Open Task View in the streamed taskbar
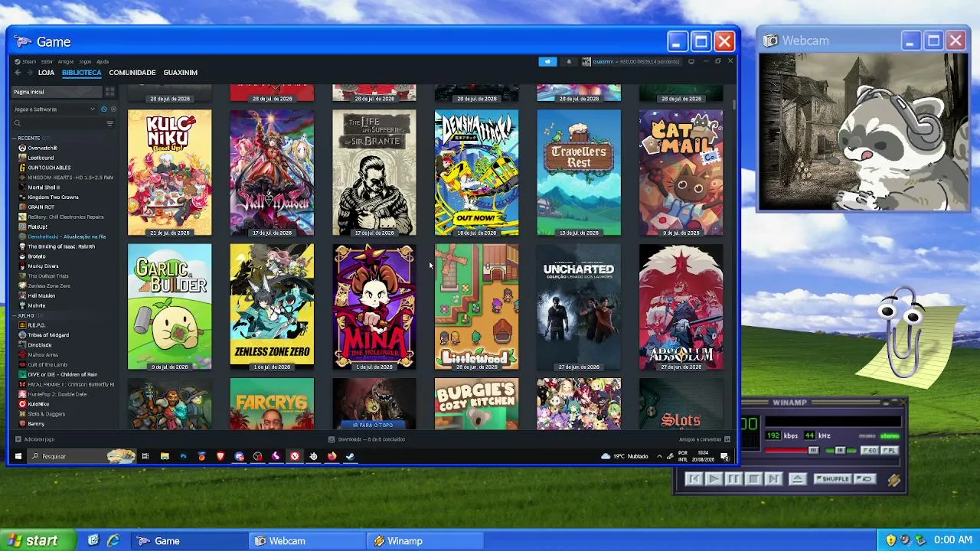 click(x=145, y=456)
